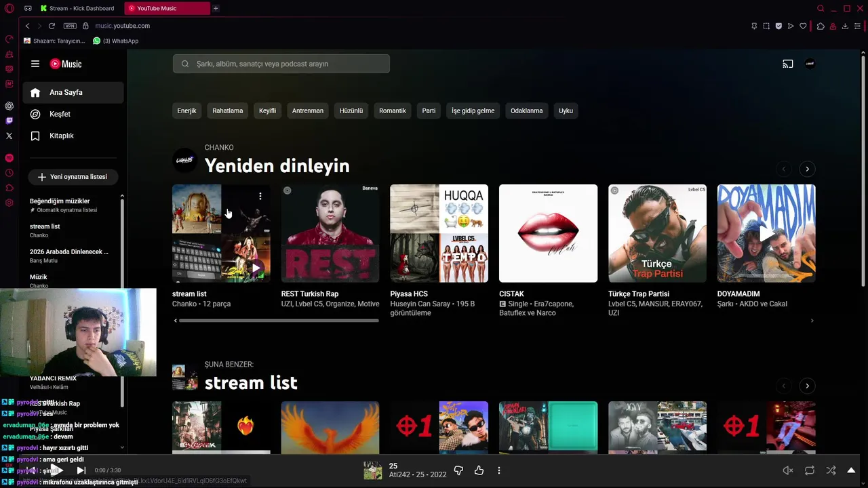Image resolution: width=868 pixels, height=488 pixels.
Task: Select the Keyifli mood chip
Action: pyautogui.click(x=267, y=110)
